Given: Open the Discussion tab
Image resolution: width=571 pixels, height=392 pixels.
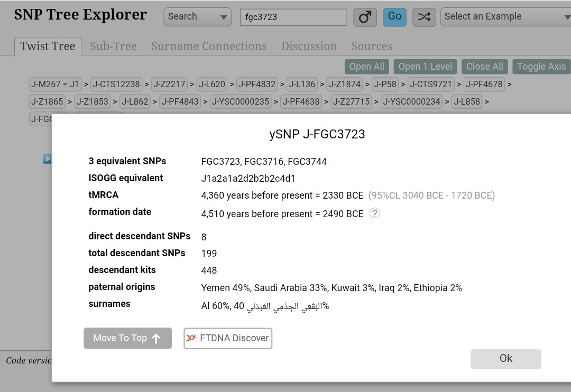Looking at the screenshot, I should pos(309,46).
